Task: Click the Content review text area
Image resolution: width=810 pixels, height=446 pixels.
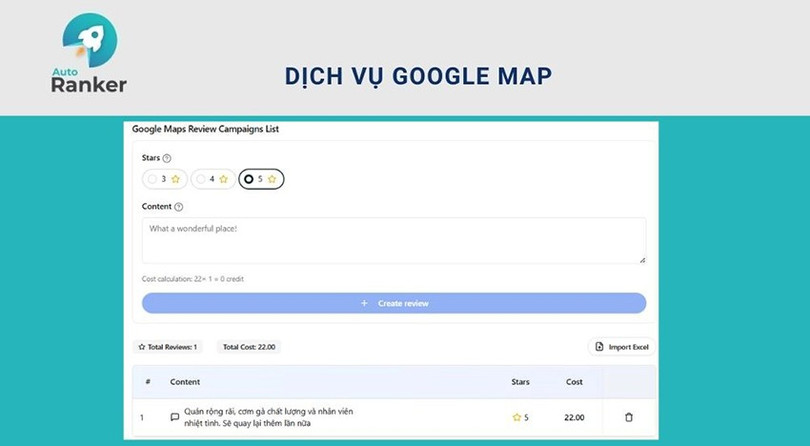Action: (394, 241)
